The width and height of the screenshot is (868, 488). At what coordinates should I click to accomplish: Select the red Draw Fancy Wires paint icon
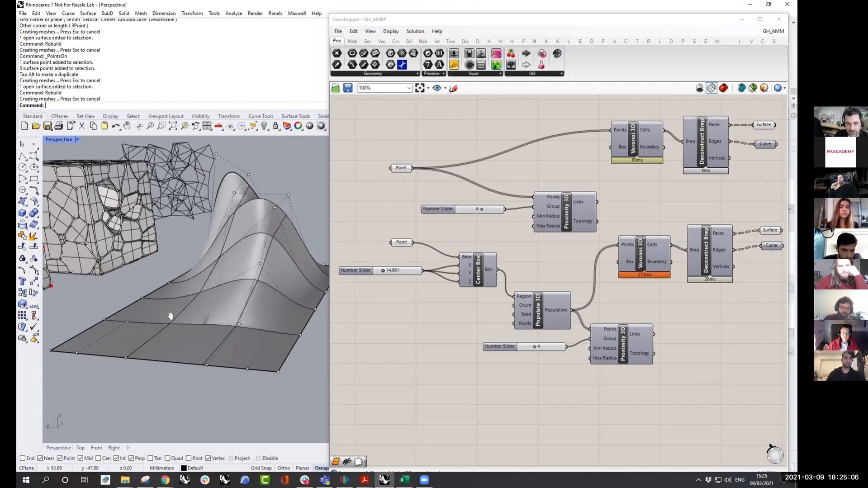pos(454,88)
